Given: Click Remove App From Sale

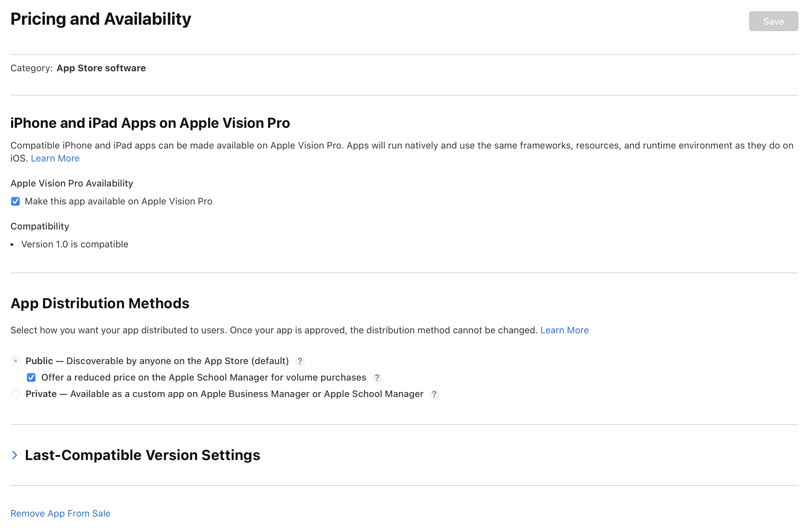Looking at the screenshot, I should 60,513.
